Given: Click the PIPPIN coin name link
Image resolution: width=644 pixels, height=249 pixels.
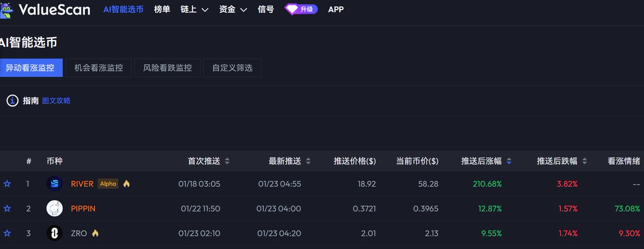Looking at the screenshot, I should point(83,208).
